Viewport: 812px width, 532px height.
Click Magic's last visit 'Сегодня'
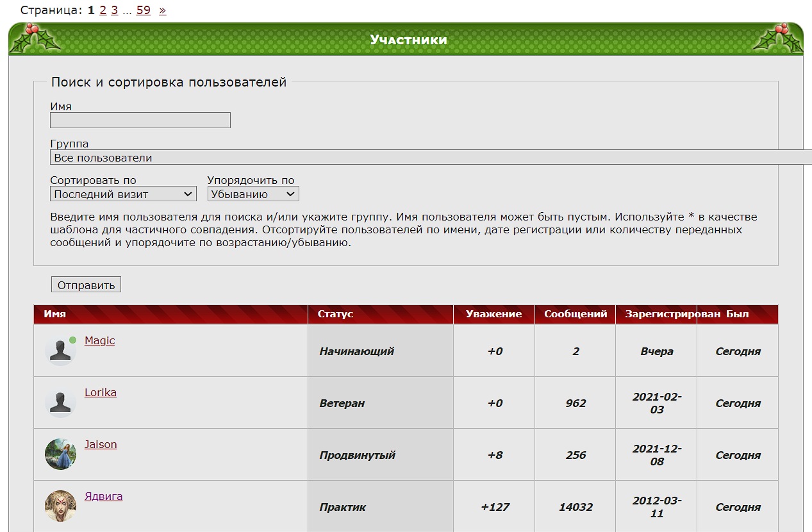[x=738, y=351]
